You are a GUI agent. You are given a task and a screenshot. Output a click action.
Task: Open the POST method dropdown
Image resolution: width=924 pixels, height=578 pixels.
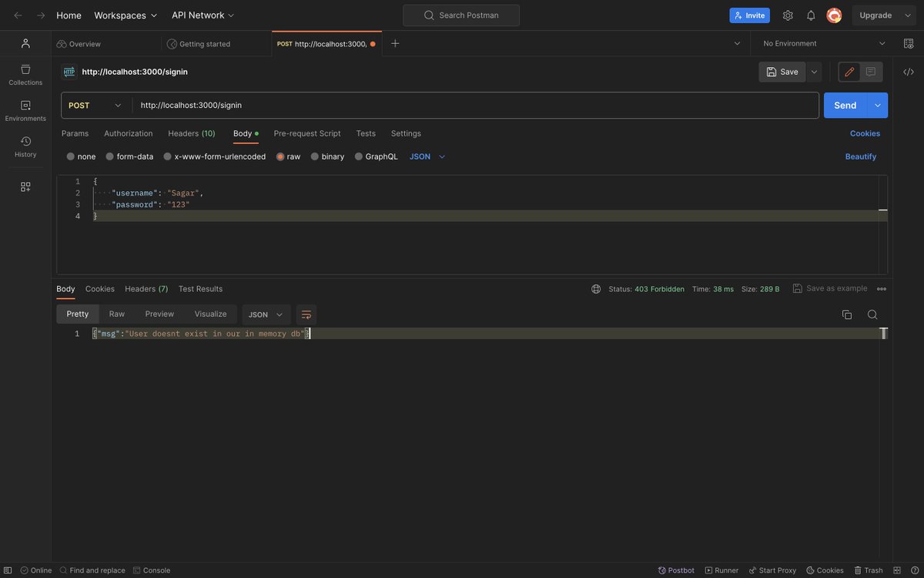96,106
